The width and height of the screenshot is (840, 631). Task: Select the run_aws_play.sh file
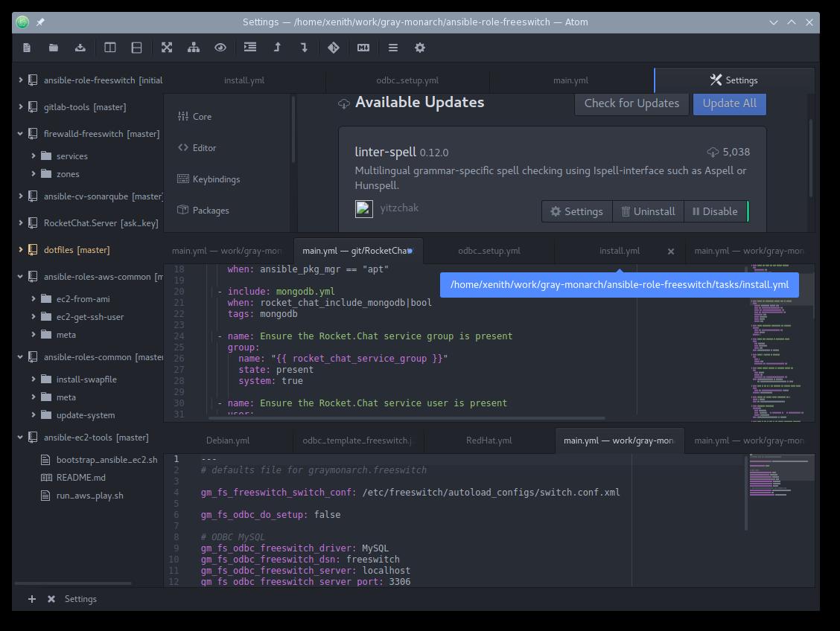coord(89,496)
